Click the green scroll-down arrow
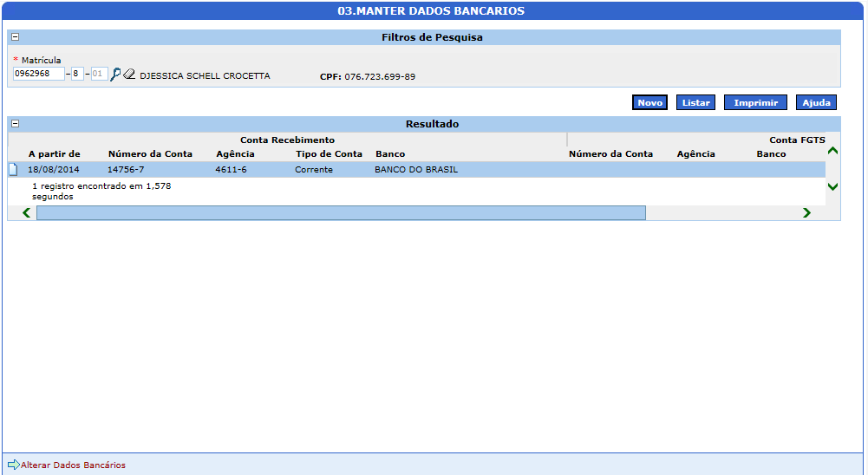This screenshot has width=868, height=475. click(832, 186)
